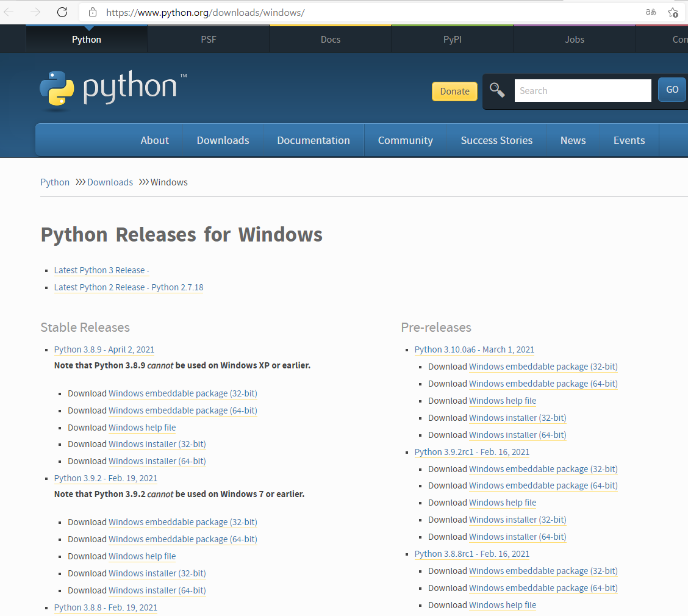Open Python 3.9.2rc1 - Feb. 16, 2021 link
The height and width of the screenshot is (616, 688).
coord(472,453)
